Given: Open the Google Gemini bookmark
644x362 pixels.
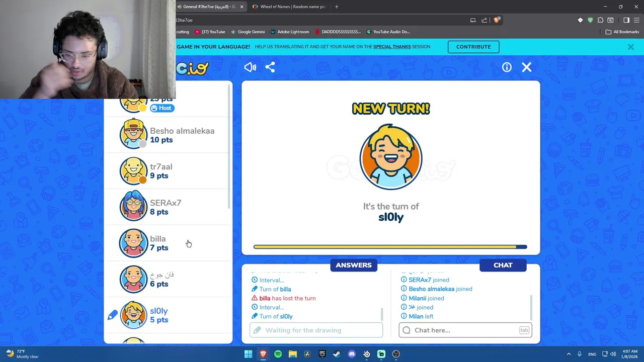Looking at the screenshot, I should click(x=248, y=32).
